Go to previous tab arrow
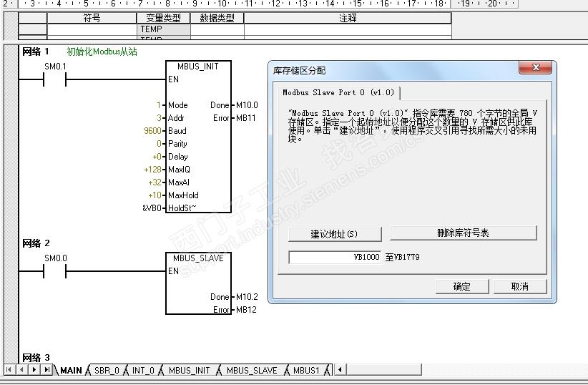588x385 pixels. click(21, 370)
